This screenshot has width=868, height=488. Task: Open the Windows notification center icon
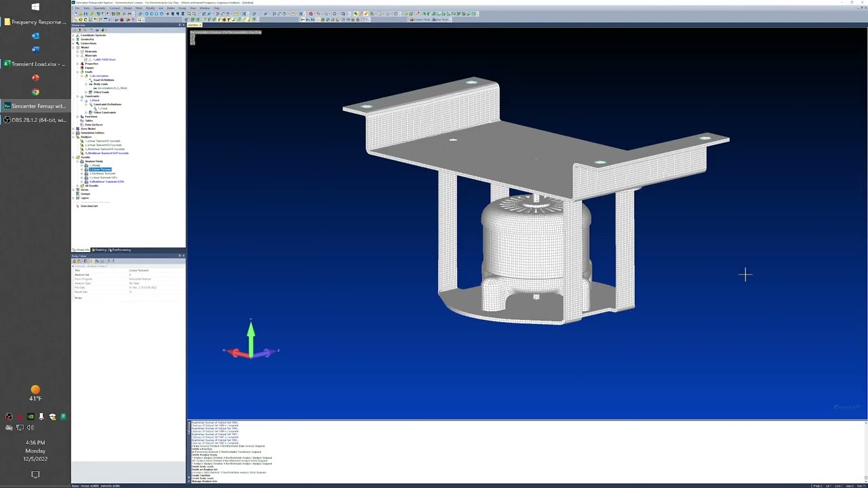click(x=35, y=475)
